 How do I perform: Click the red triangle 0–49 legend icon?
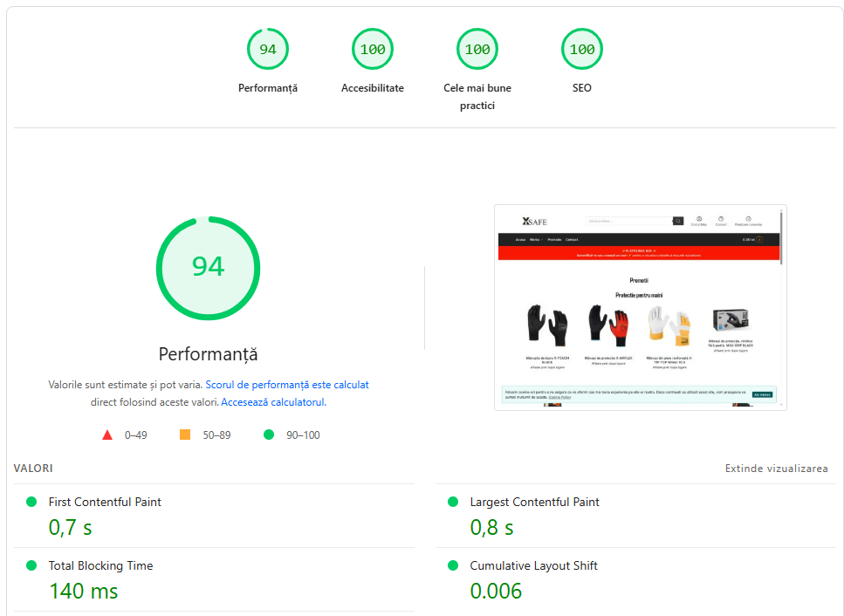tap(107, 435)
